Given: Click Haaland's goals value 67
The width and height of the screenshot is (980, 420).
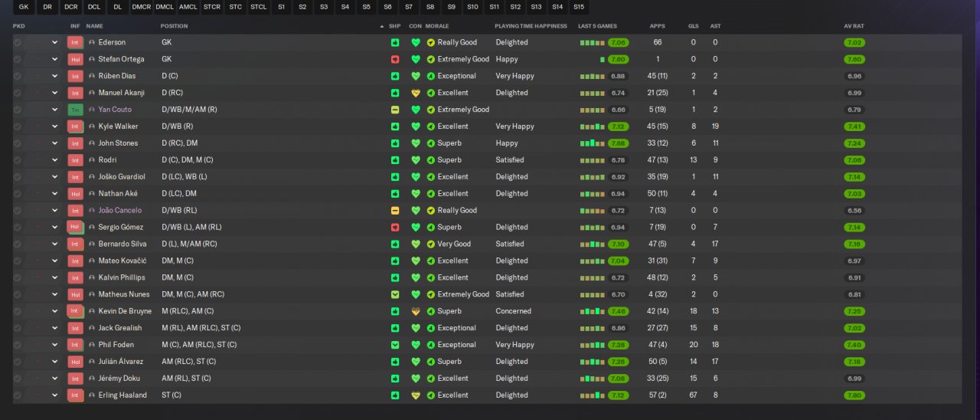Looking at the screenshot, I should tap(693, 395).
